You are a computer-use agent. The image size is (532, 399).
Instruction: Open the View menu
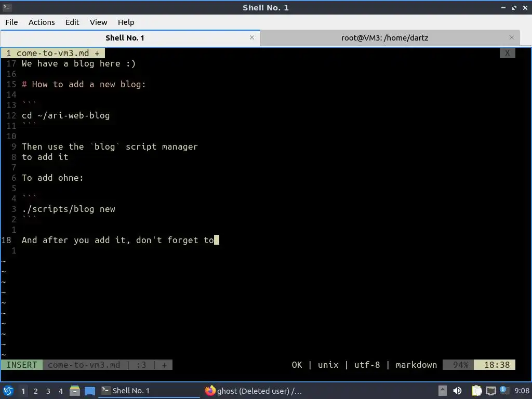[x=98, y=22]
